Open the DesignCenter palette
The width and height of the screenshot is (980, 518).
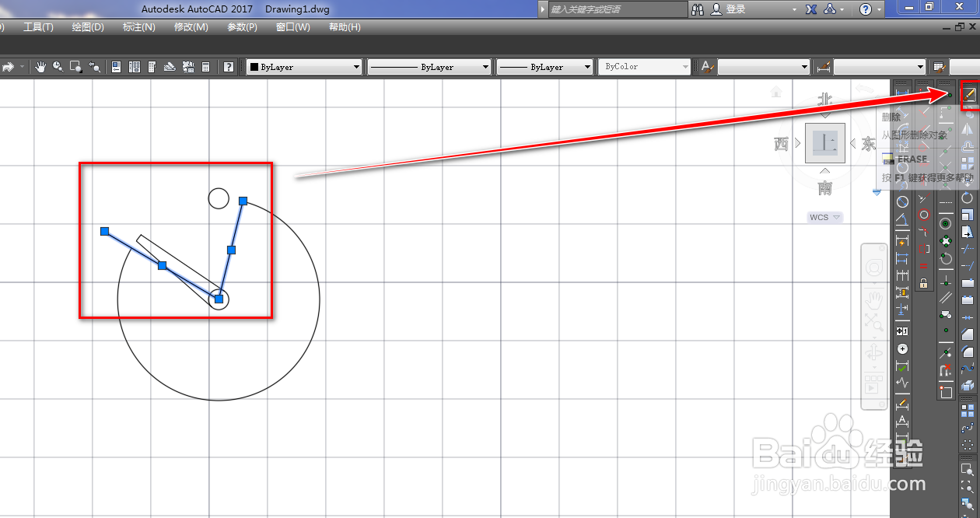pos(135,67)
